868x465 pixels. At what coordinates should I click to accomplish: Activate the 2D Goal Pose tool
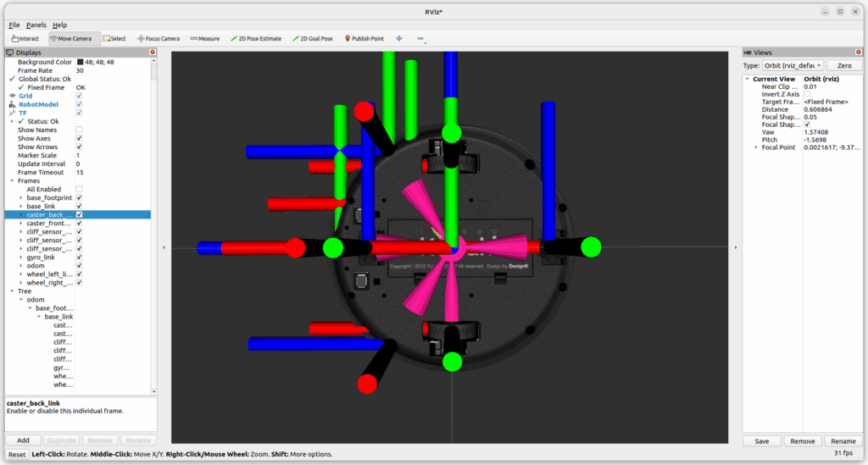(313, 38)
